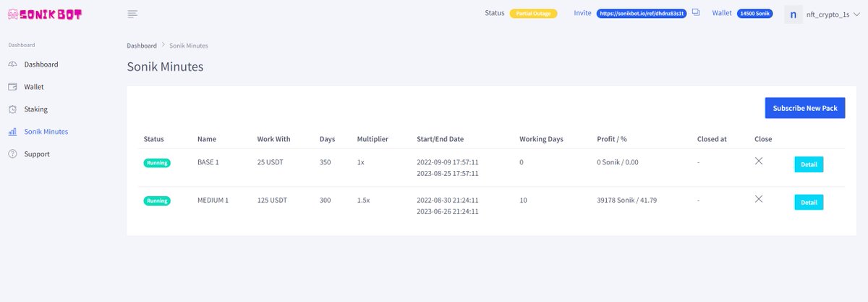This screenshot has width=868, height=302.
Task: Click the 125 USDT cell
Action: (273, 200)
